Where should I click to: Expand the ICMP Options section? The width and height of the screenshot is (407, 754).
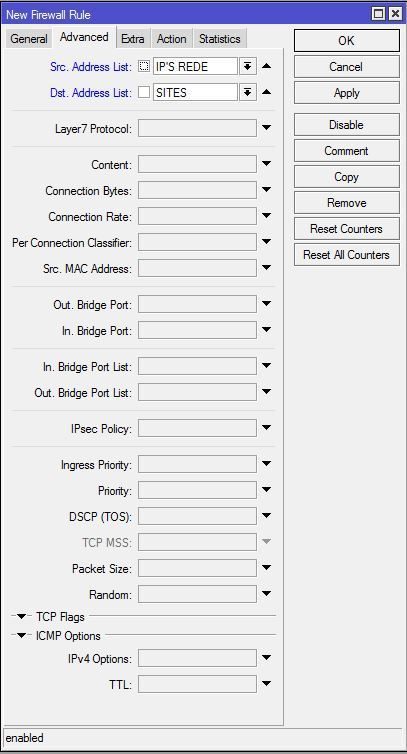21,636
